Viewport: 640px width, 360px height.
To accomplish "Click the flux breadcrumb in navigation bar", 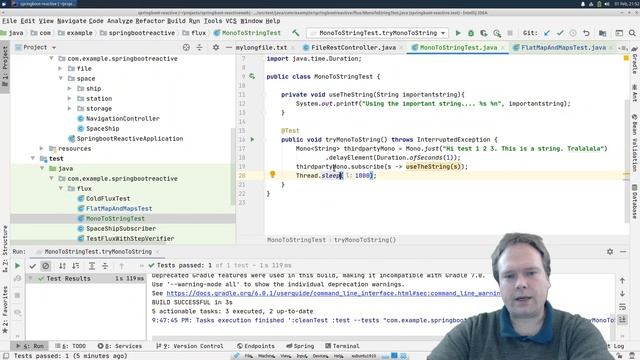I will (199, 33).
